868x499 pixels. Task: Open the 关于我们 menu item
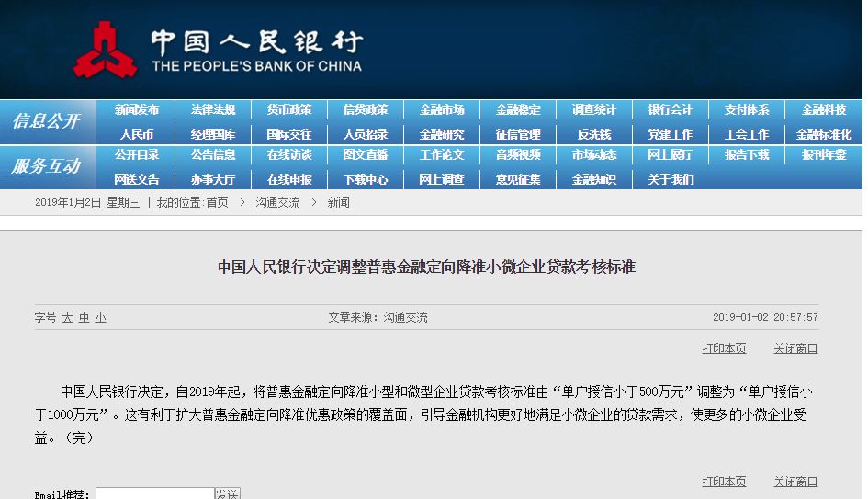click(671, 179)
